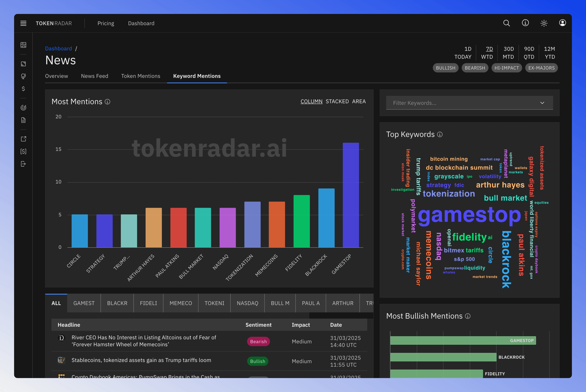This screenshot has width=586, height=392.
Task: Open the sidebar dollar sign icon
Action: pos(23,89)
